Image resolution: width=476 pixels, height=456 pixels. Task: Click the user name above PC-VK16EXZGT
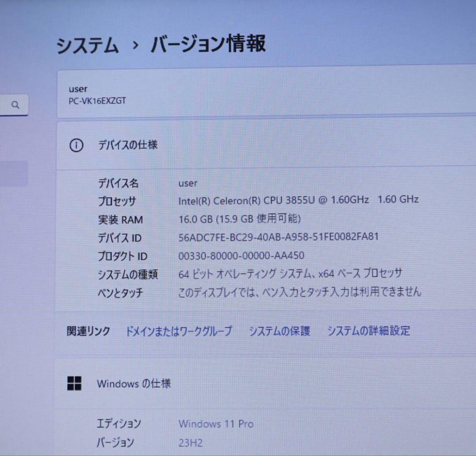[78, 89]
